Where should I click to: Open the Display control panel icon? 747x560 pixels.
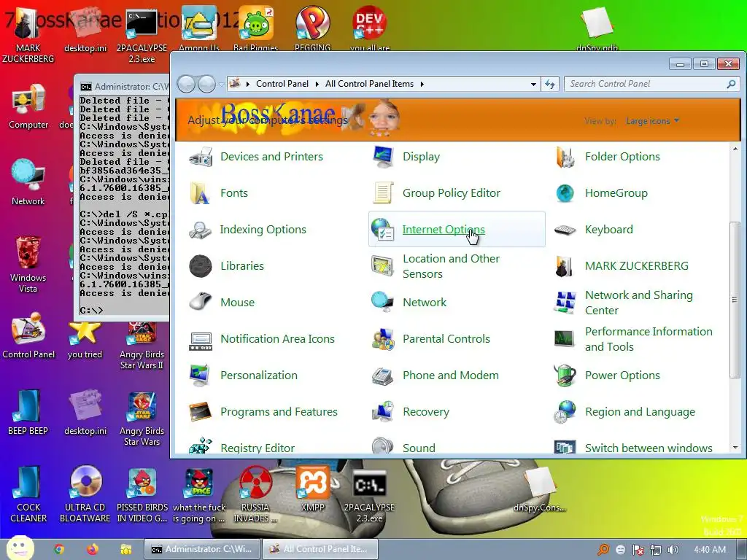tap(383, 157)
